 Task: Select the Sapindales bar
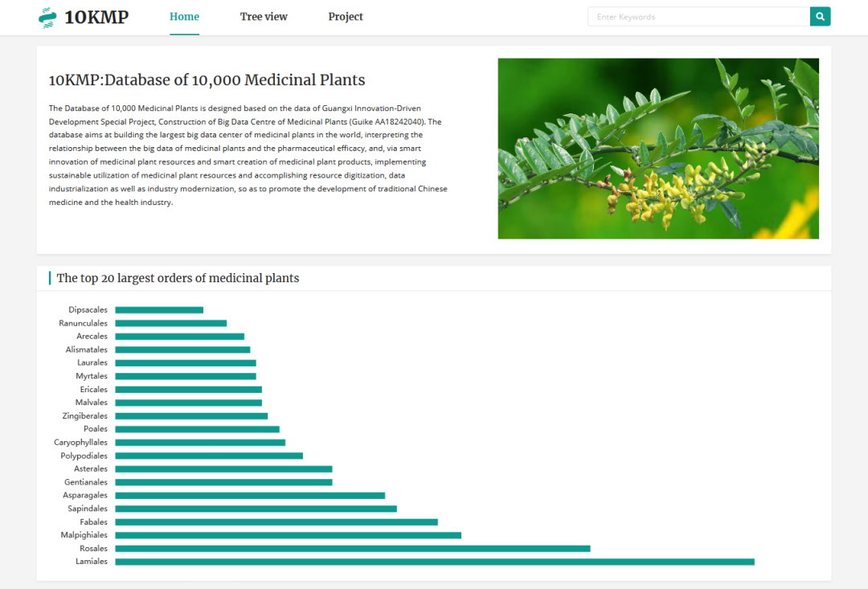click(256, 509)
